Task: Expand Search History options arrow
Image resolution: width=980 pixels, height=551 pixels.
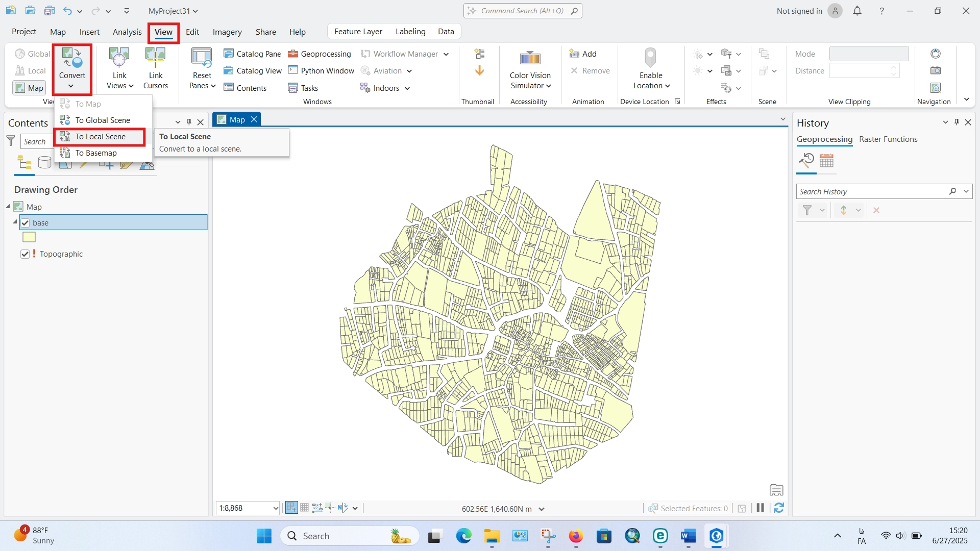Action: click(966, 191)
